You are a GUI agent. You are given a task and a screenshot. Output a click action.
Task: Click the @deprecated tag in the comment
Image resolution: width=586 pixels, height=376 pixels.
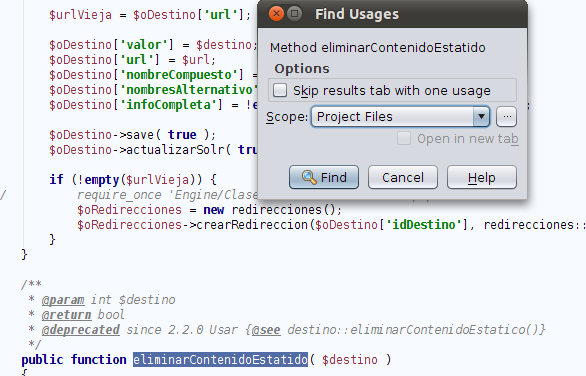click(80, 330)
